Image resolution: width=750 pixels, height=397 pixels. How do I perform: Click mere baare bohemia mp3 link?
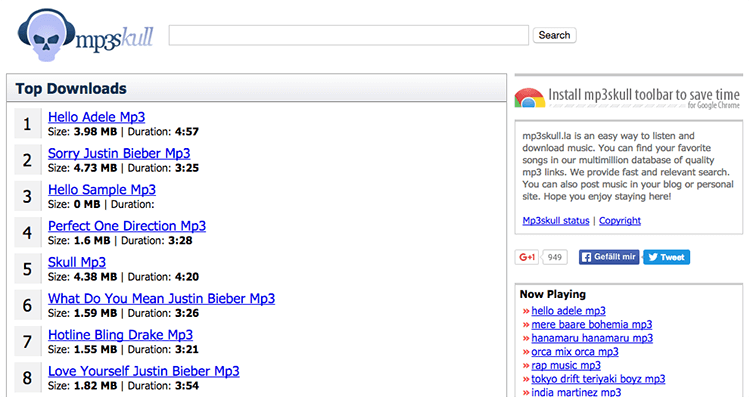point(592,324)
